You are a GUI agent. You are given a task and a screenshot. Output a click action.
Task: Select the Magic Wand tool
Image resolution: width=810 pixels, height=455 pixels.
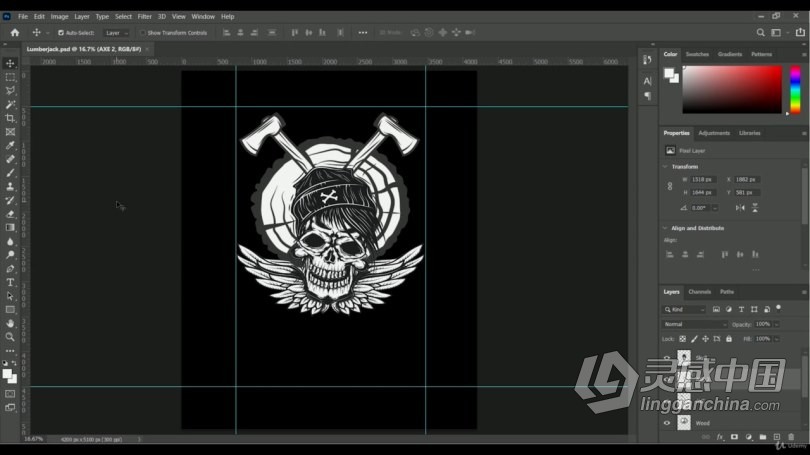pos(10,104)
